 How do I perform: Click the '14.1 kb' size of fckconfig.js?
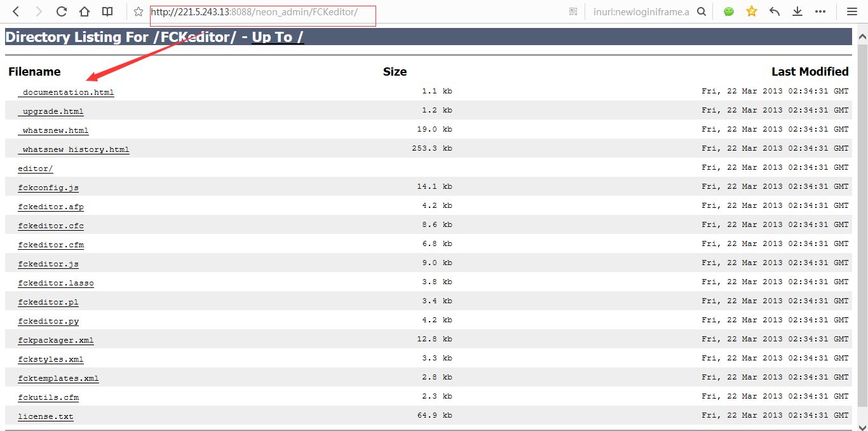435,186
